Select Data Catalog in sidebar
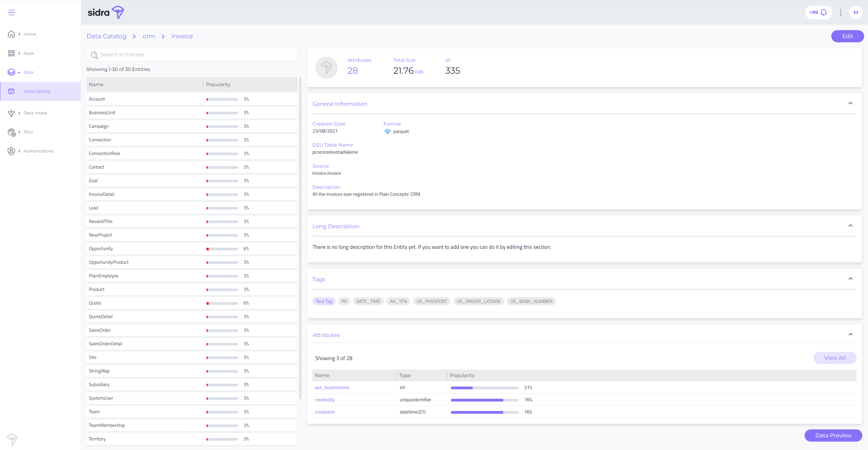 (37, 91)
